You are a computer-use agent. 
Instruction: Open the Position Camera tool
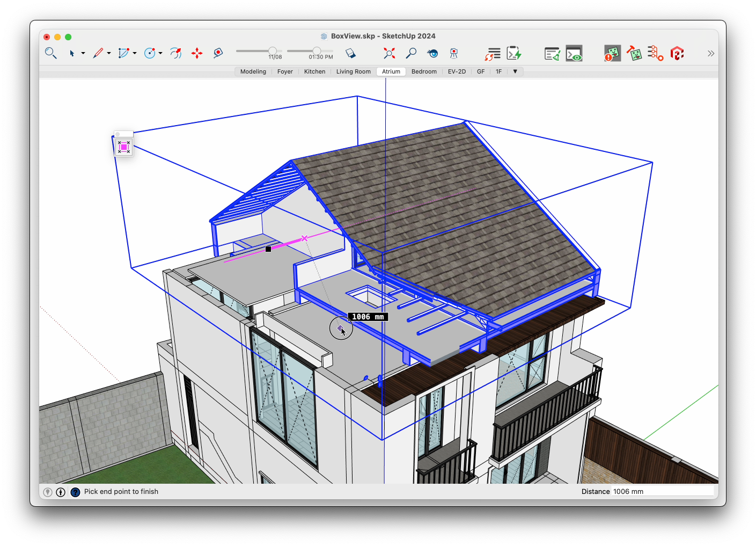454,53
